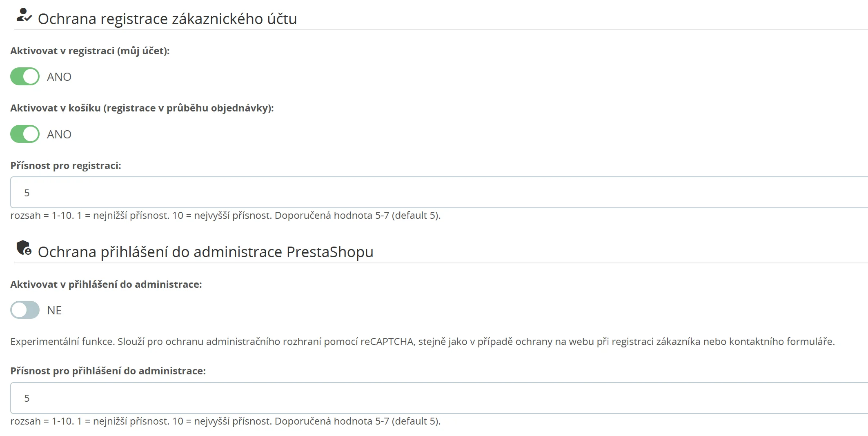Turn off the "Aktivovat v košíku" switch
Image resolution: width=868 pixels, height=436 pixels.
click(x=25, y=134)
